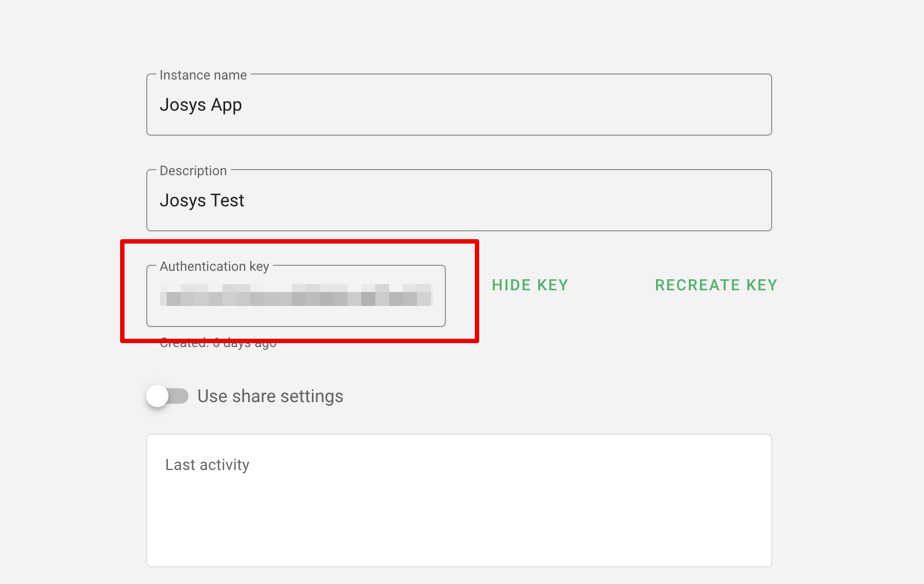Click the "Description" field label
This screenshot has height=584, width=924.
click(193, 171)
